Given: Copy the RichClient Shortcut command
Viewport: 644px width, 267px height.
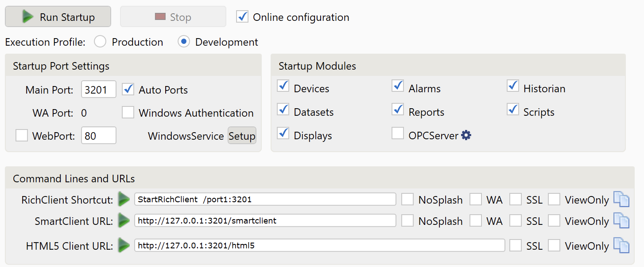Looking at the screenshot, I should coord(621,200).
